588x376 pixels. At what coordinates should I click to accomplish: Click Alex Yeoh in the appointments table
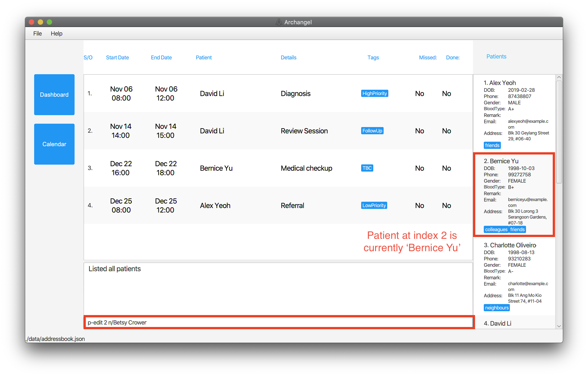215,205
